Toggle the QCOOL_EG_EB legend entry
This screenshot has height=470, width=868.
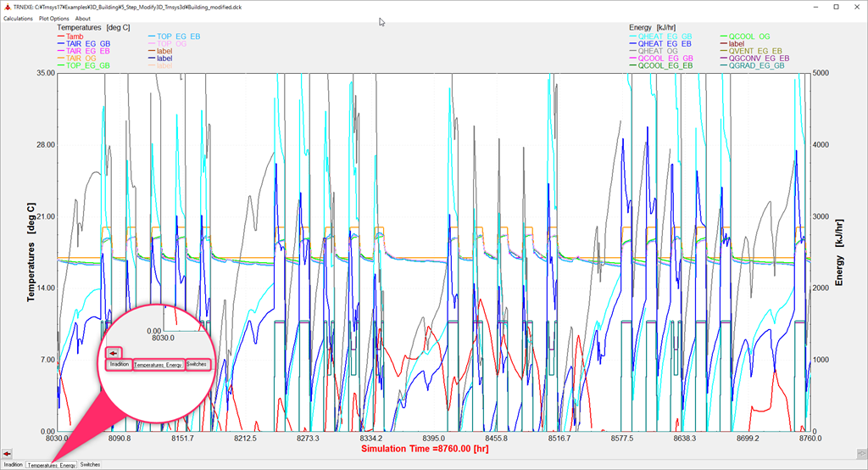(x=661, y=65)
